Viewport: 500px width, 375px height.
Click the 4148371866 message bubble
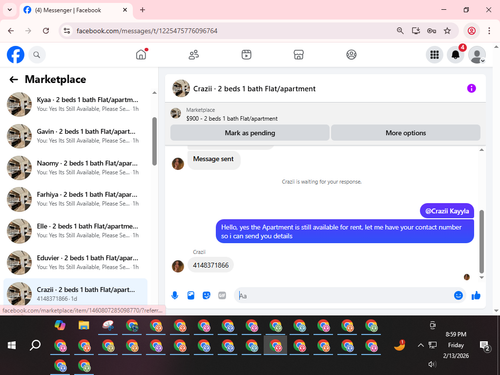[x=211, y=265]
